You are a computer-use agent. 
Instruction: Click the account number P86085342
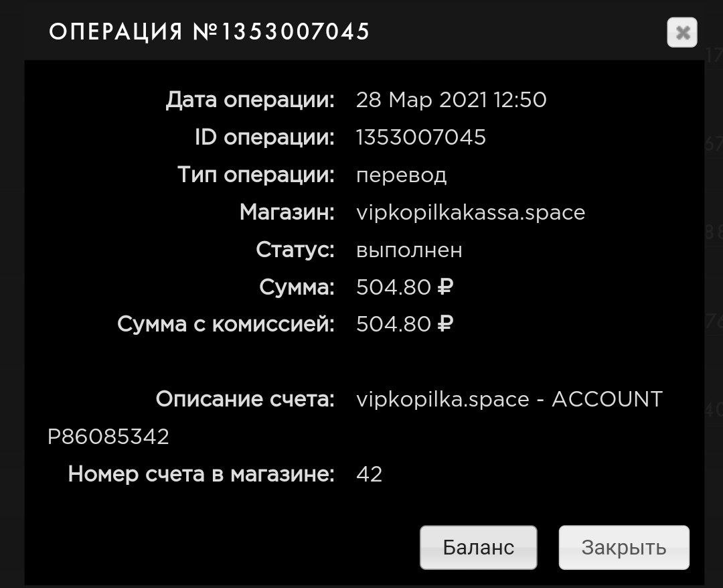pyautogui.click(x=108, y=437)
